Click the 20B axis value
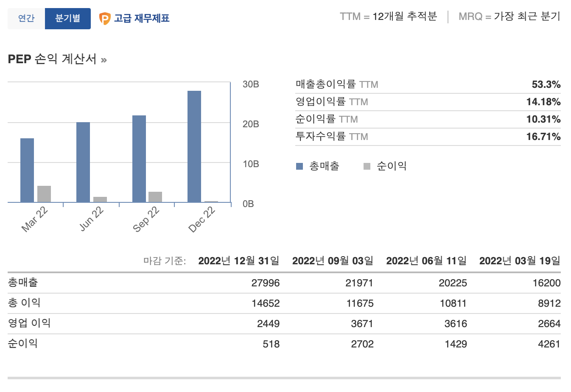Screen dimensions: 571x392 coord(251,124)
